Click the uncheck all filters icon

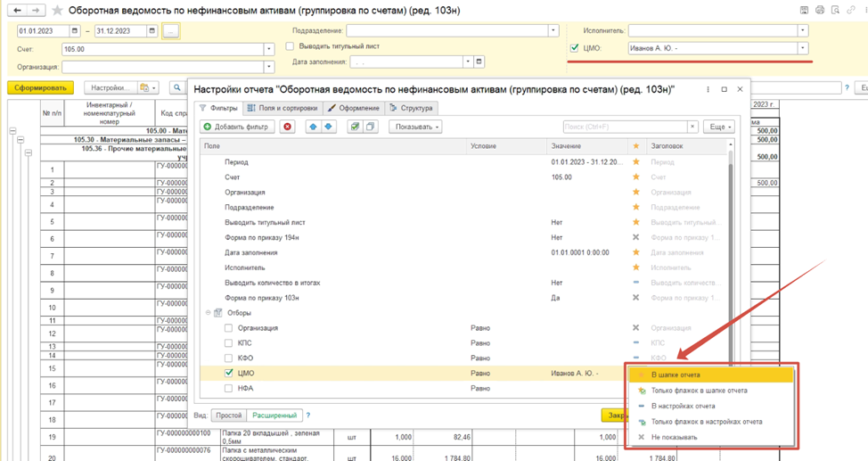pos(370,127)
